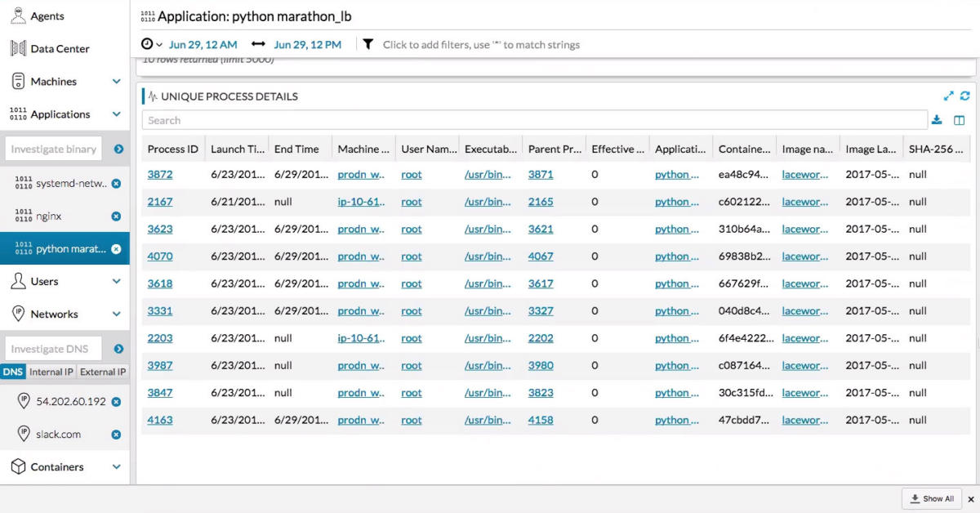Expand the Users section chevron
The height and width of the screenshot is (513, 980).
[117, 281]
